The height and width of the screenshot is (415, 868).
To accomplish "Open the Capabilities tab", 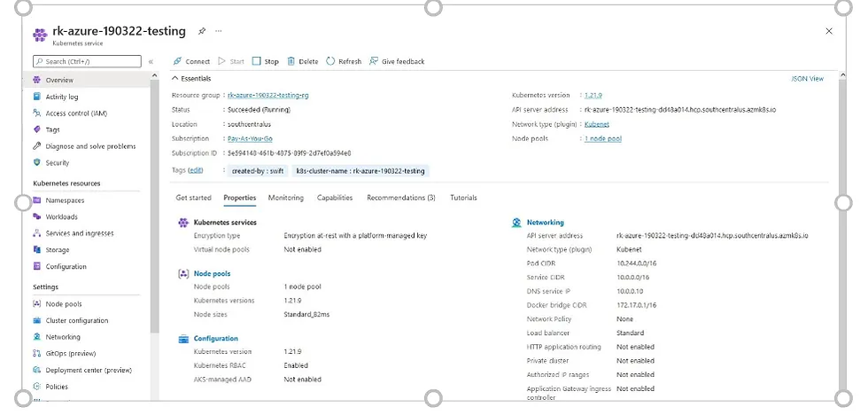I will pos(335,198).
